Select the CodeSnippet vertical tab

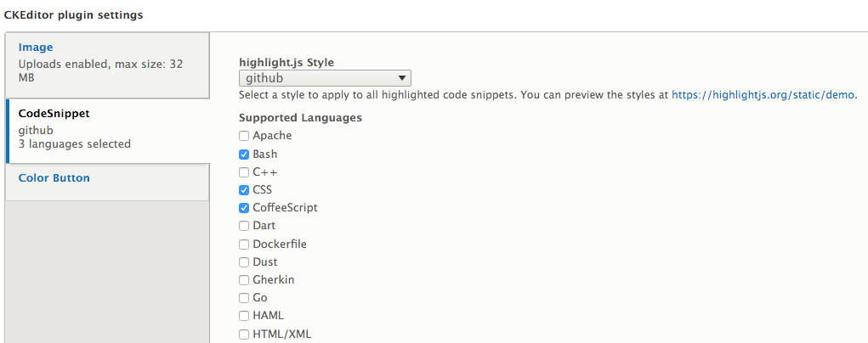tap(54, 113)
